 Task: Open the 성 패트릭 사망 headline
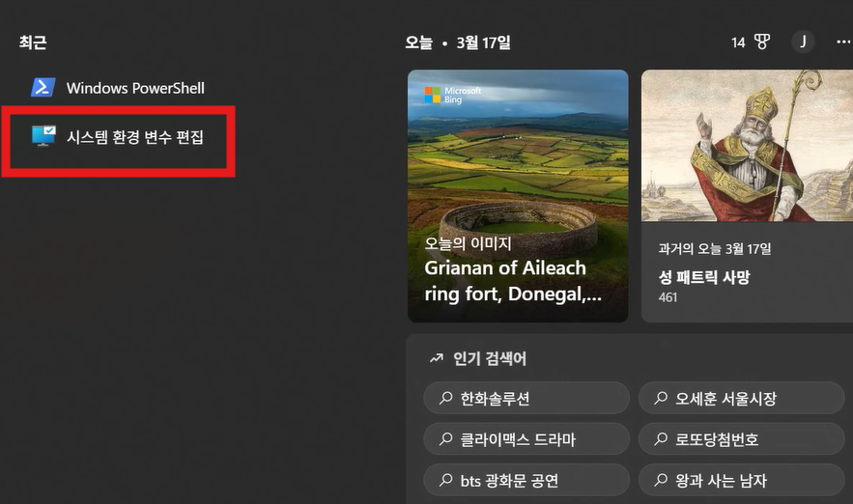click(x=704, y=277)
